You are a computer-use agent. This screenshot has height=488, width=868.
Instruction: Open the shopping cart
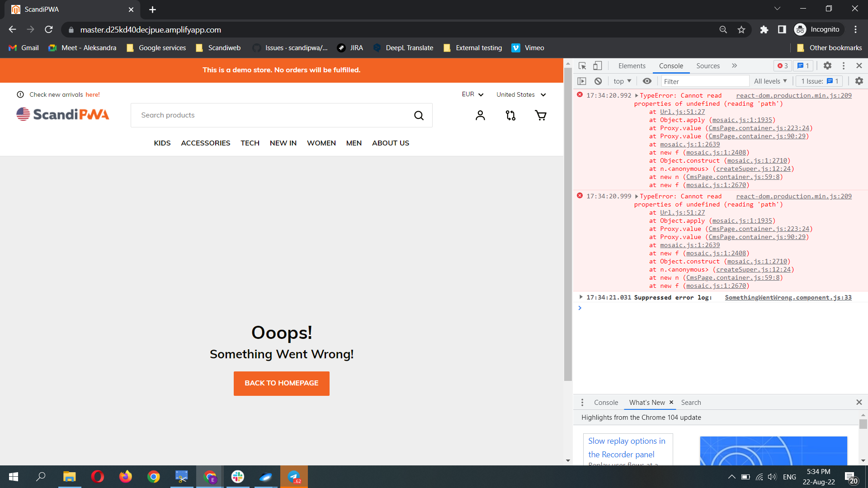(x=541, y=115)
